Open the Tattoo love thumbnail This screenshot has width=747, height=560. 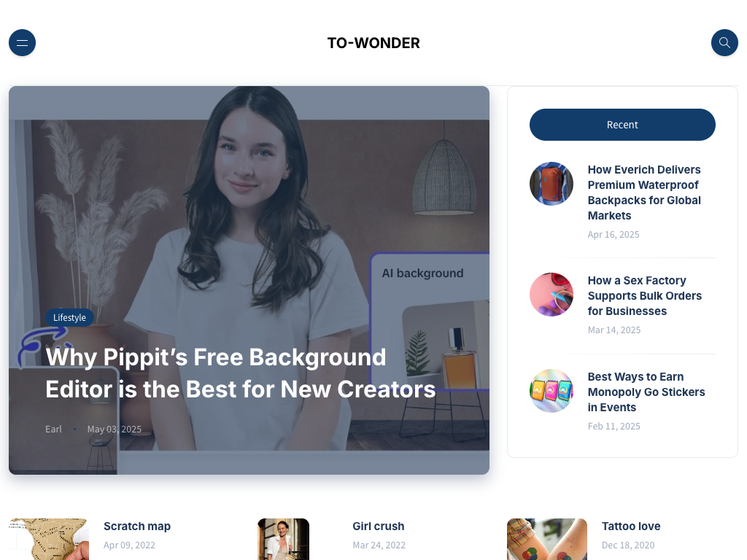(547, 539)
